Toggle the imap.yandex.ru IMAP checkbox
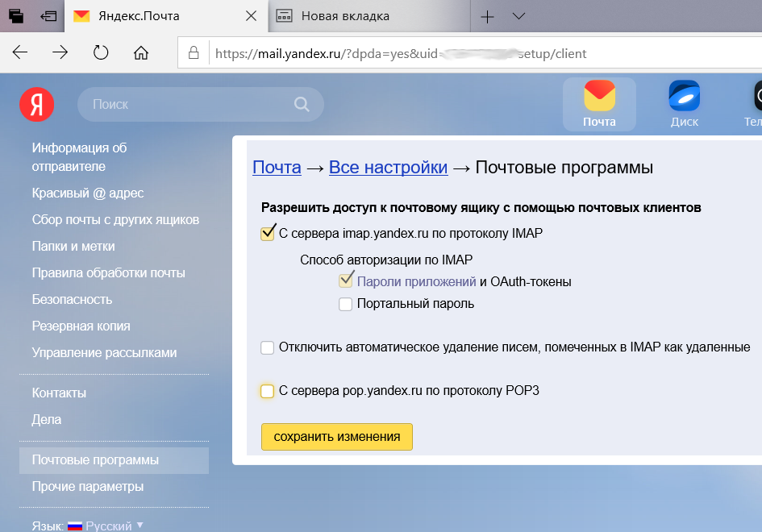This screenshot has height=532, width=762. coord(268,234)
